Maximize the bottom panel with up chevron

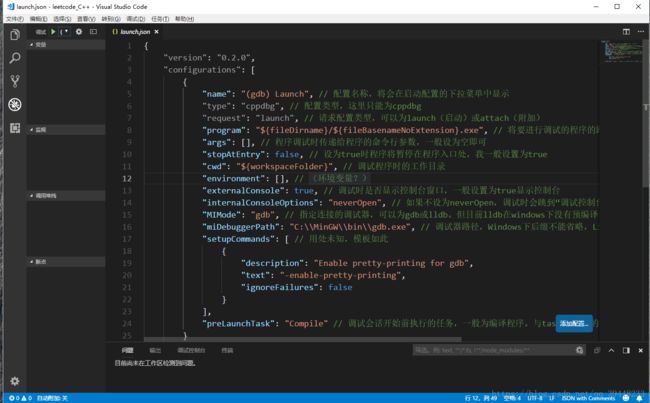pyautogui.click(x=611, y=350)
